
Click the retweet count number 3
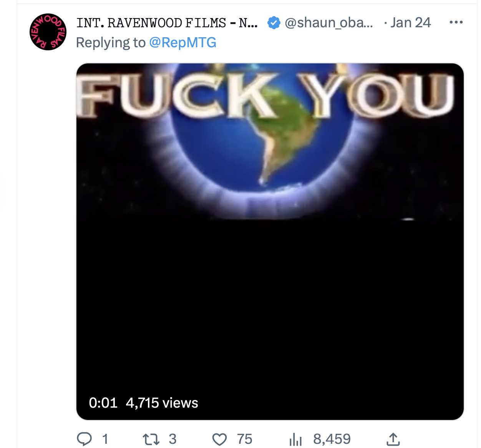tap(172, 439)
